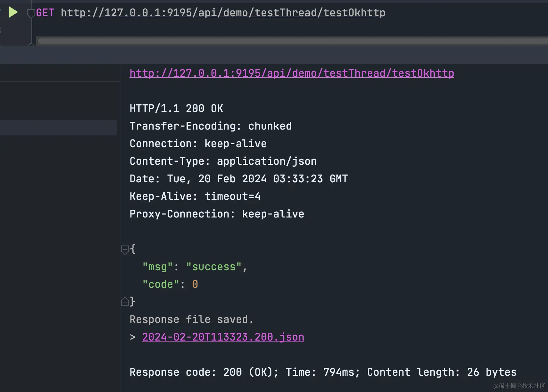Open the request URL in the editor
This screenshot has width=548, height=392.
223,13
